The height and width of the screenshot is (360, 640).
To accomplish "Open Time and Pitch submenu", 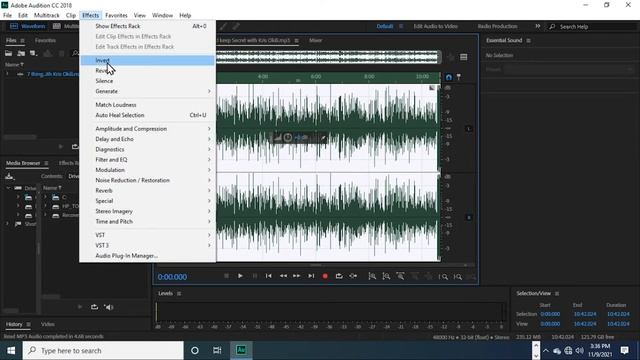I will (147, 221).
